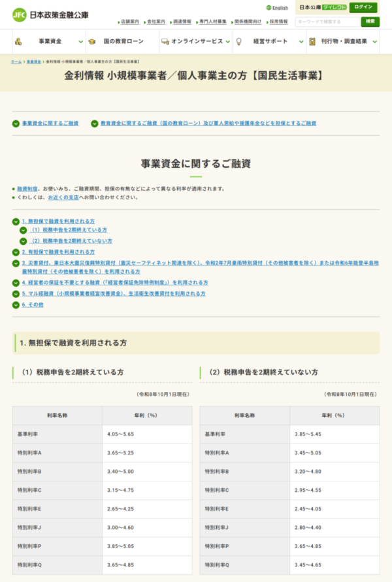Click the 日本公庫ダイレクト label
Image resolution: width=392 pixels, height=582 pixels.
coord(322,7)
